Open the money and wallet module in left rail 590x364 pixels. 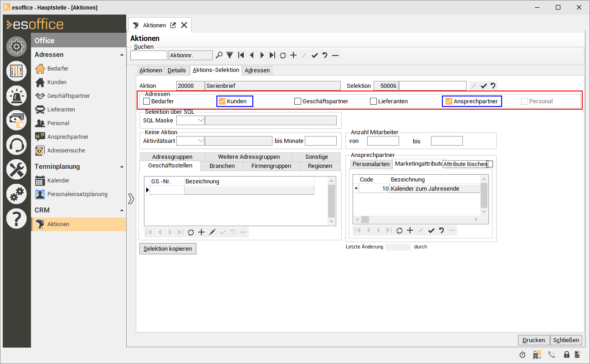click(16, 120)
